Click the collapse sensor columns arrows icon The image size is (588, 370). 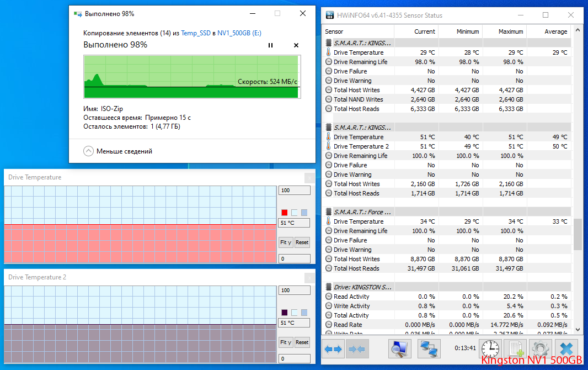357,349
